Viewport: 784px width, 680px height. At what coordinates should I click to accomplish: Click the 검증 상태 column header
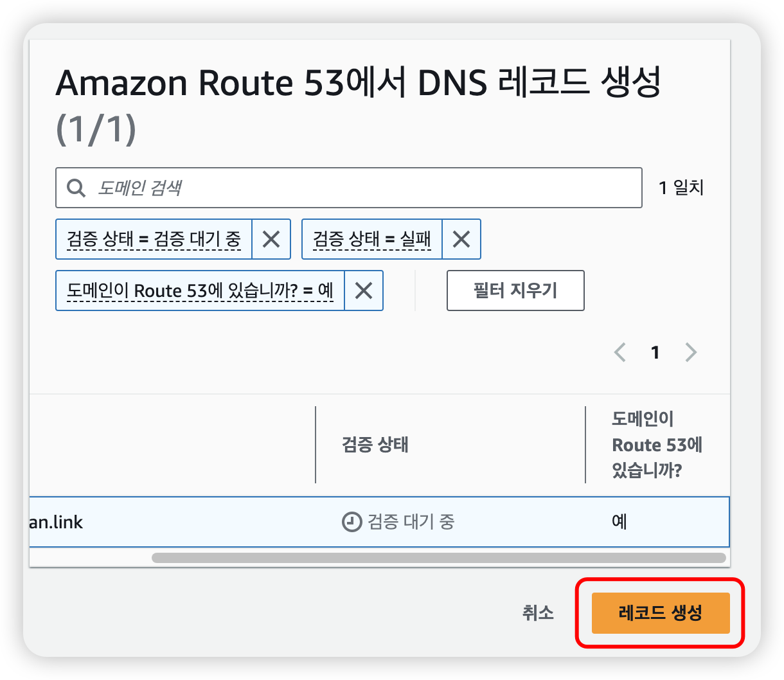click(x=375, y=445)
